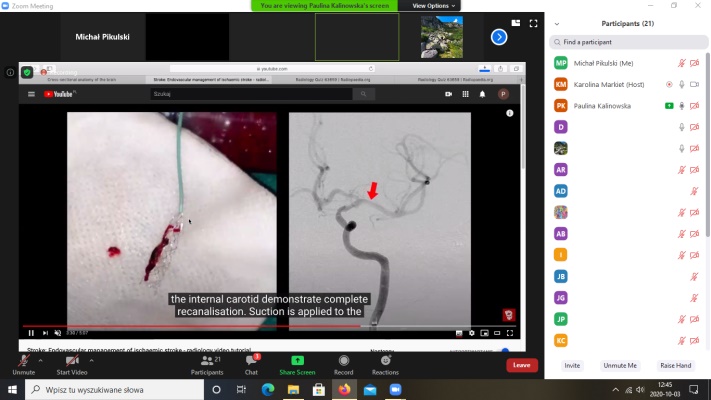This screenshot has height=400, width=711.
Task: Open YouTube apps grid icon
Action: coord(465,94)
